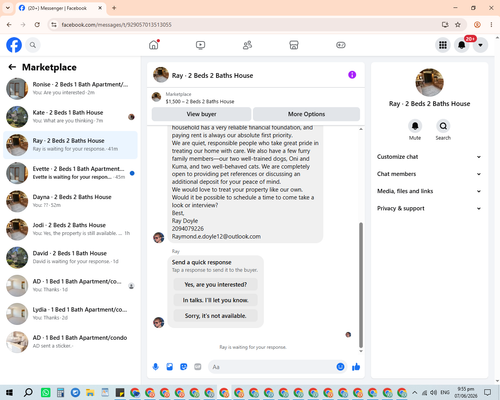Expand Media, files and links section
Image resolution: width=500 pixels, height=400 pixels.
coord(429,191)
